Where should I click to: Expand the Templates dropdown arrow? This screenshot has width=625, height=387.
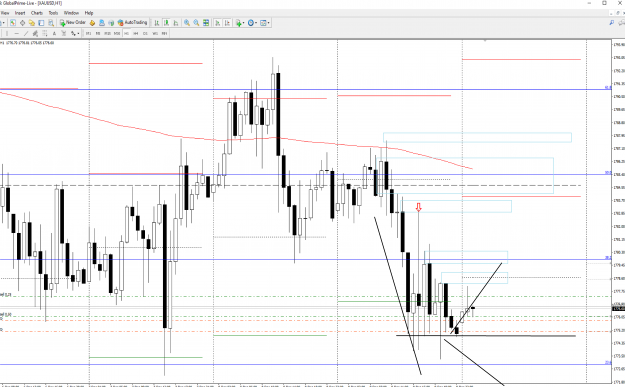[x=269, y=23]
